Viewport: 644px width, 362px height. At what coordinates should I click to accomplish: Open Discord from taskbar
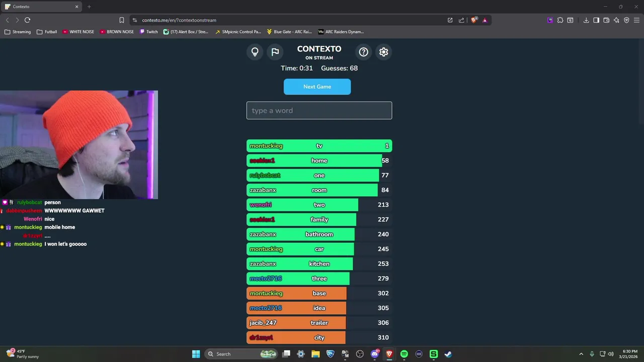(375, 354)
